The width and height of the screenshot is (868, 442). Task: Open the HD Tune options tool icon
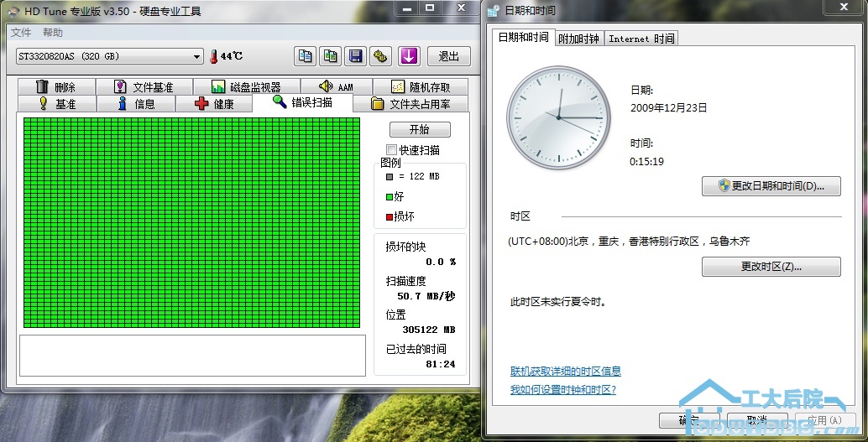pos(381,56)
